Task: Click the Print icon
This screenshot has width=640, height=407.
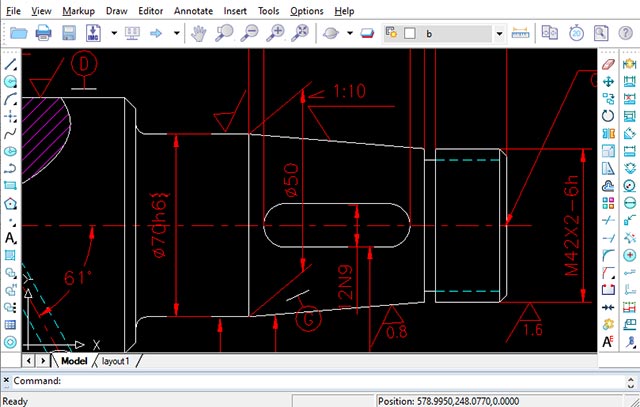Action: pyautogui.click(x=44, y=33)
